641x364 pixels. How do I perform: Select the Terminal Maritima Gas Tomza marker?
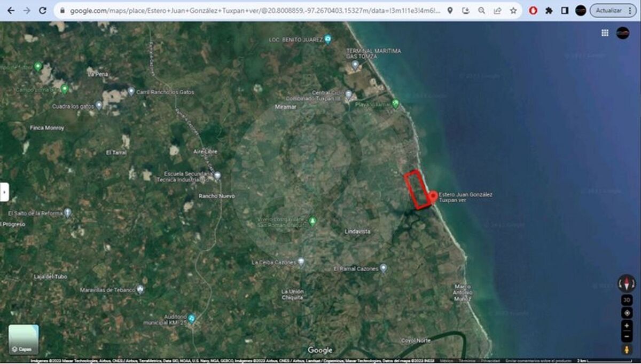tap(355, 65)
